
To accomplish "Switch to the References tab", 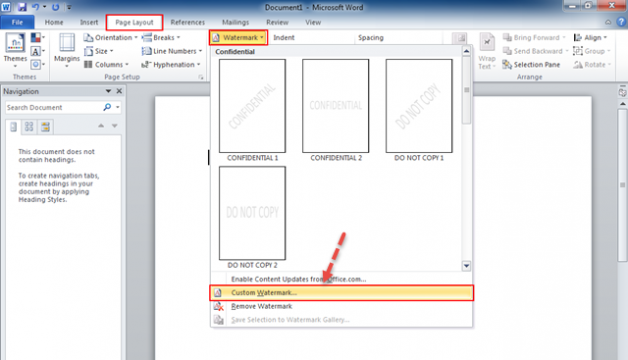I will 187,22.
